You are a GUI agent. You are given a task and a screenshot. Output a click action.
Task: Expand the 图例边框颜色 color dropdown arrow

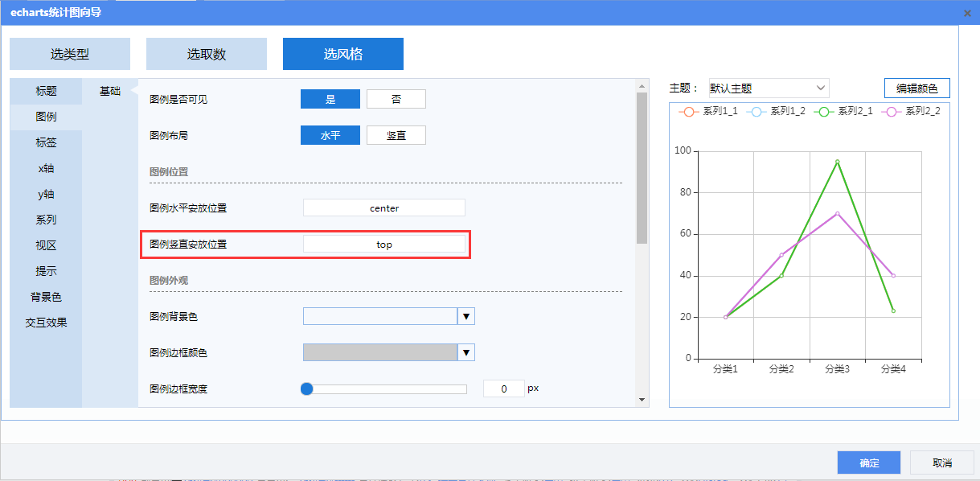click(x=466, y=352)
